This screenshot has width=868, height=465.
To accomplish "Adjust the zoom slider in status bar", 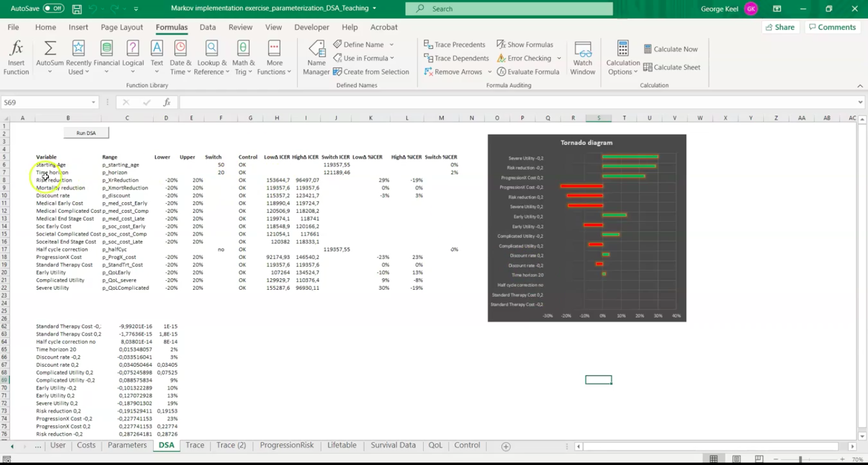I will point(800,460).
